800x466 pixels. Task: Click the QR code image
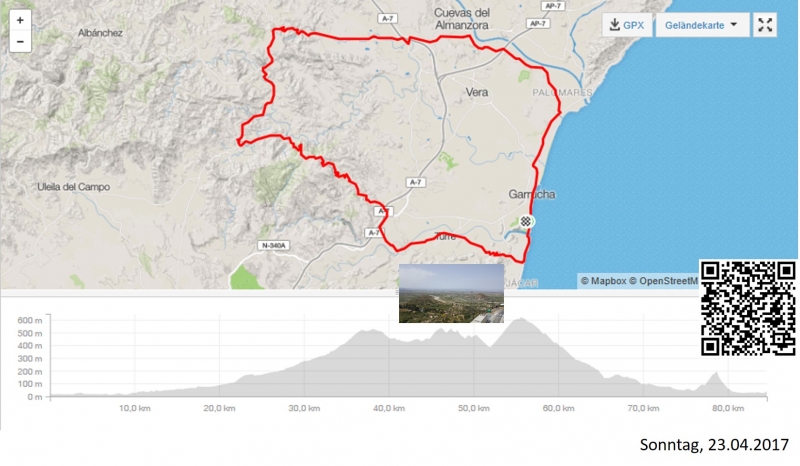(x=748, y=308)
